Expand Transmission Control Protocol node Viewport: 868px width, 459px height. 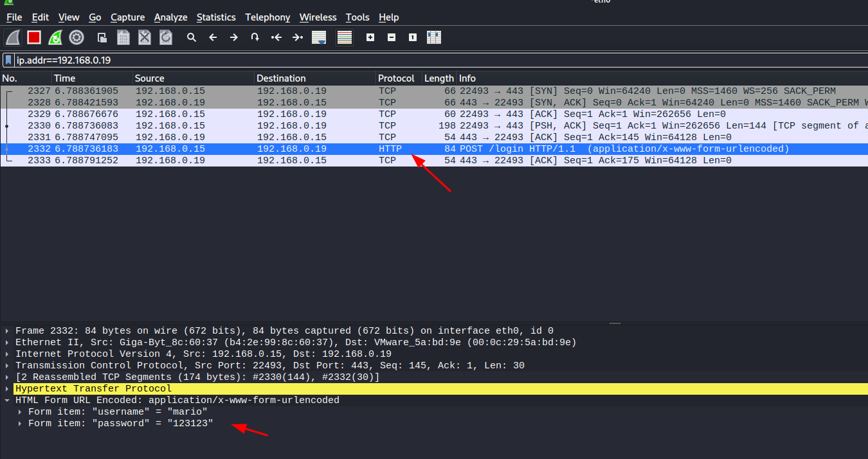[7, 366]
